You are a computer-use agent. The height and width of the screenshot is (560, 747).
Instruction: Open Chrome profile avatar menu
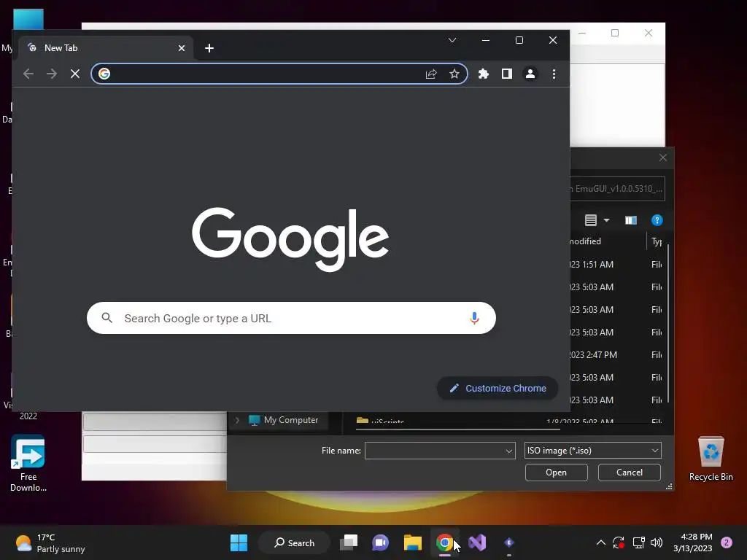(530, 74)
